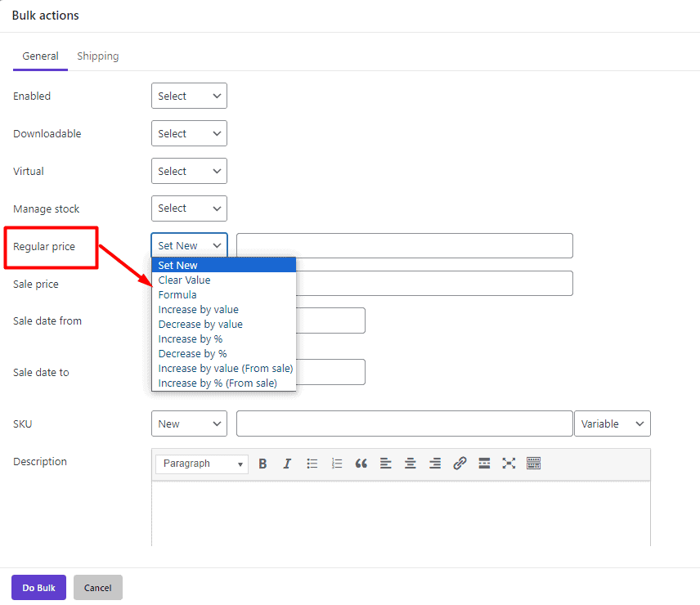
Task: Expand the SKU Variable dropdown
Action: pyautogui.click(x=612, y=423)
